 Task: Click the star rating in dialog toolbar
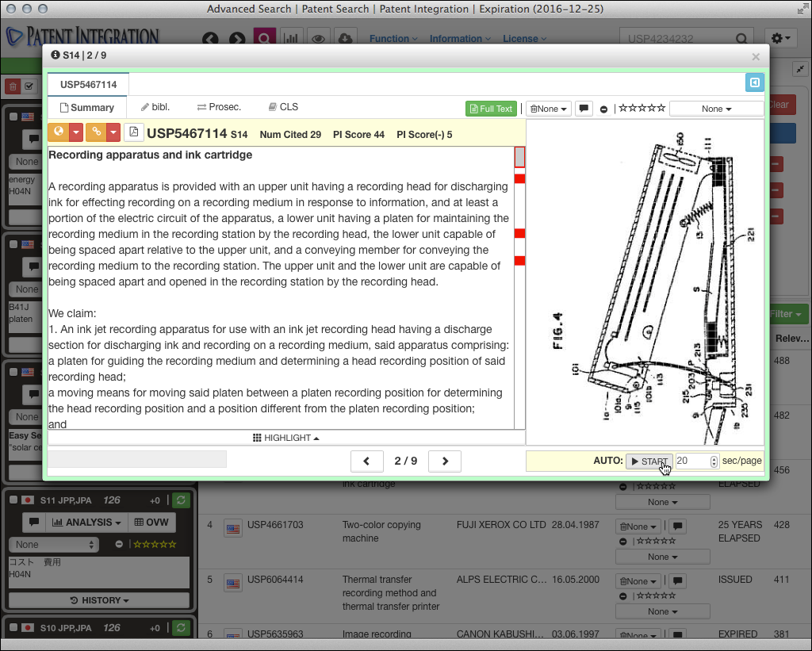pos(642,109)
